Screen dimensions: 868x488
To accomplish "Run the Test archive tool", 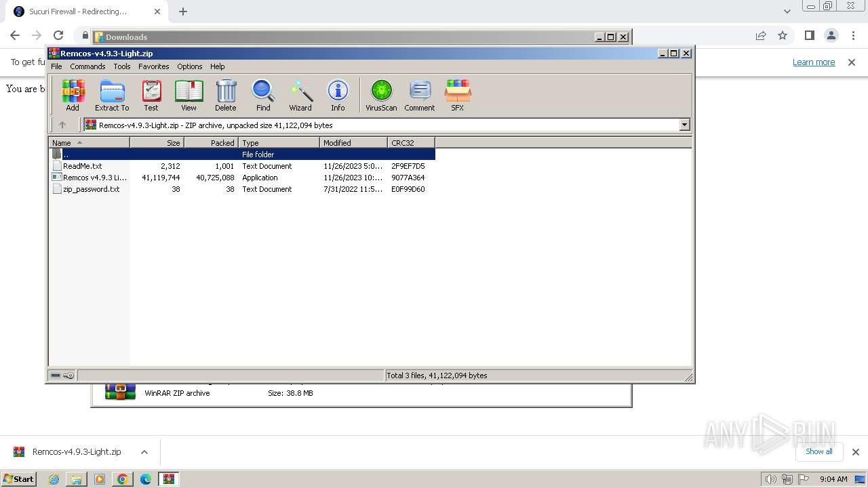I will pos(151,95).
